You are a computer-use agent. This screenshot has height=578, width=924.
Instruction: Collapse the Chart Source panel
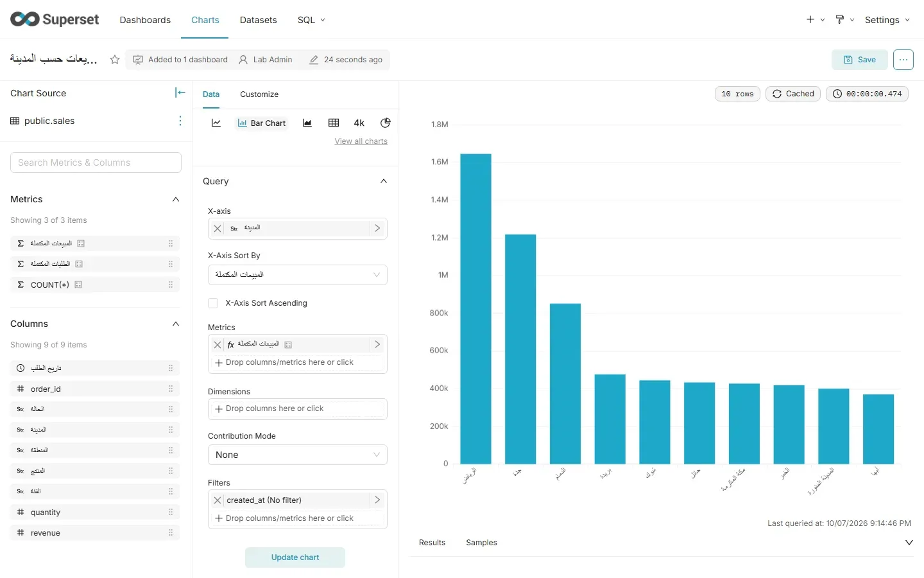[180, 93]
